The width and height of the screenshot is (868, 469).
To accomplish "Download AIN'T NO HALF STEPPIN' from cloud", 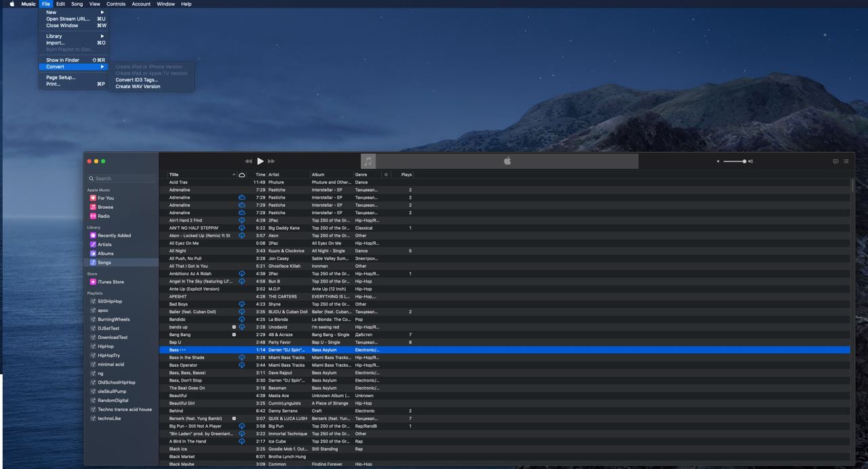I will click(241, 228).
